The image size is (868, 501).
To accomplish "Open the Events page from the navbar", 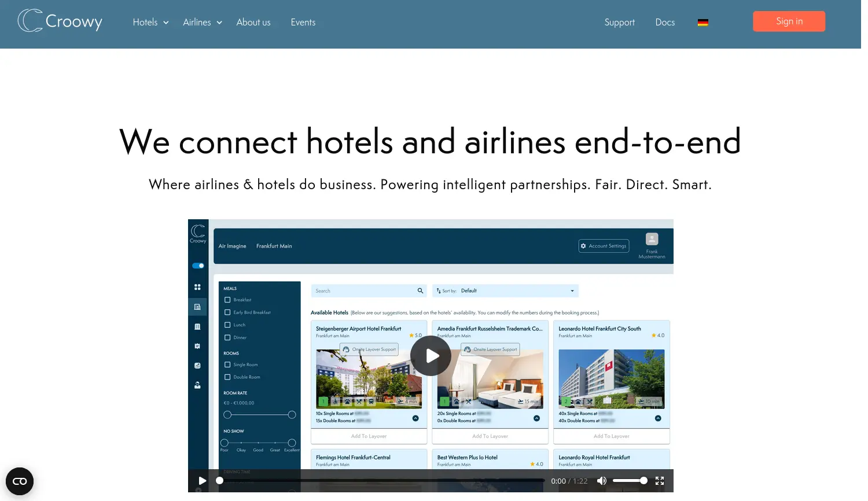I will [303, 22].
